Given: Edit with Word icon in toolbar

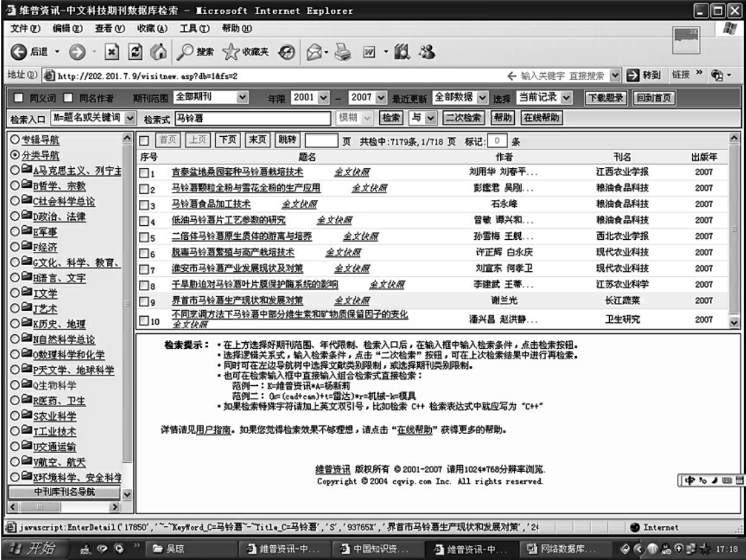Looking at the screenshot, I should click(x=369, y=52).
